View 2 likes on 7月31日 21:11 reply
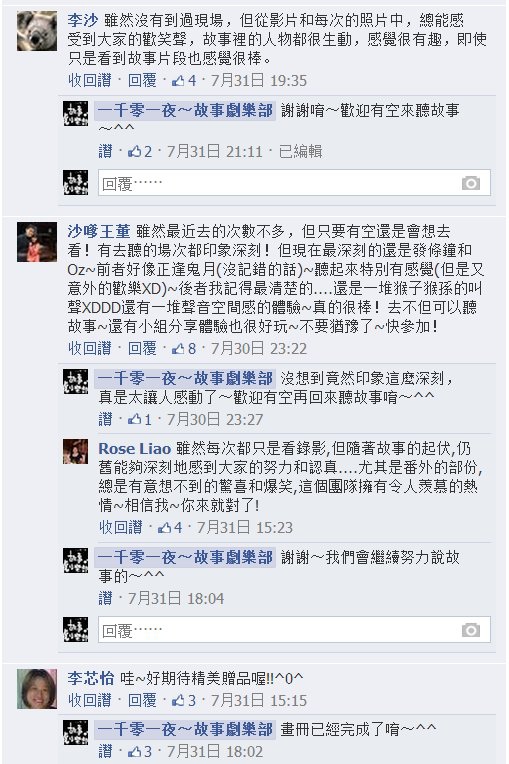Image resolution: width=509 pixels, height=764 pixels. [140, 152]
